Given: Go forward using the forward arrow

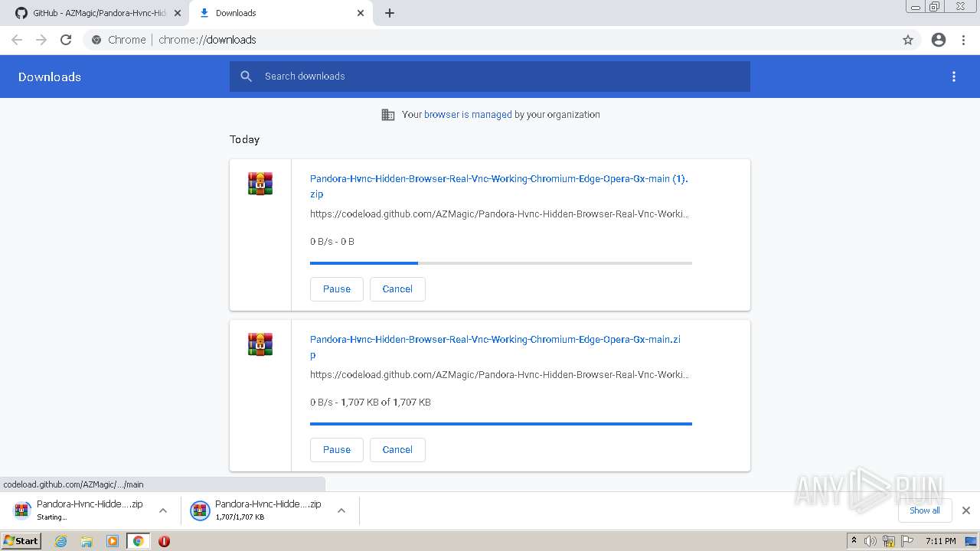Looking at the screenshot, I should tap(41, 40).
